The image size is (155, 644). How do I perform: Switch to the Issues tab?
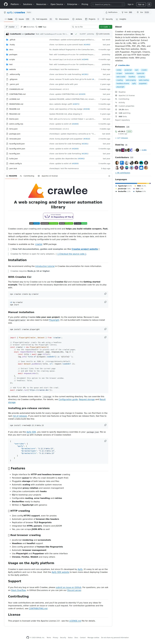(22, 19)
